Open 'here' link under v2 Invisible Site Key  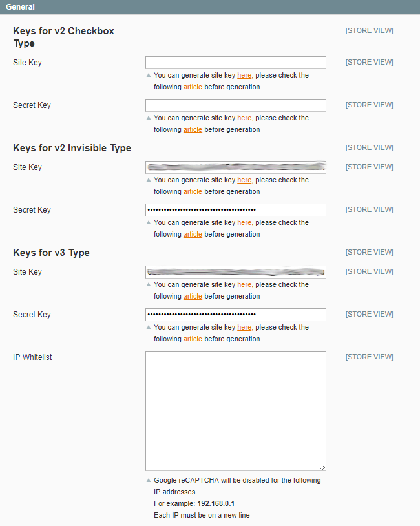coord(244,180)
